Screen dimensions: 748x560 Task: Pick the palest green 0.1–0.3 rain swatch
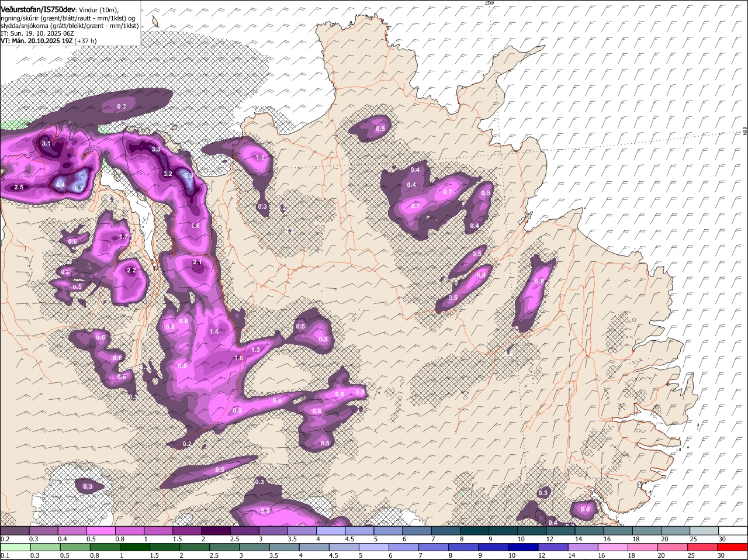click(x=15, y=547)
